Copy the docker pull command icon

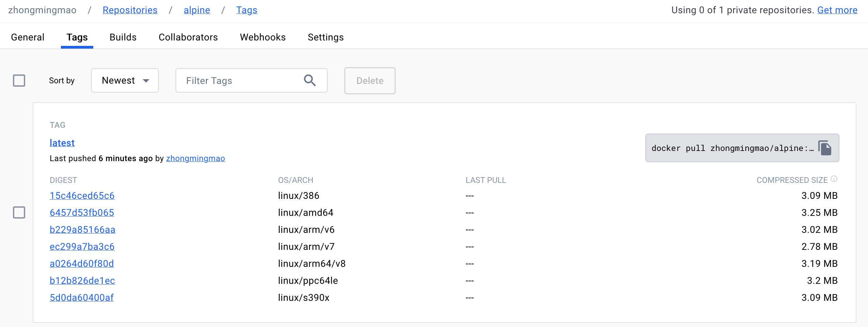click(825, 148)
